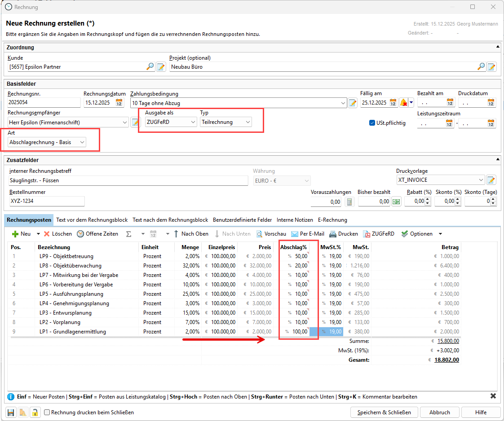The height and width of the screenshot is (421, 504).
Task: Collapse the Zuordnung section
Action: tap(497, 47)
